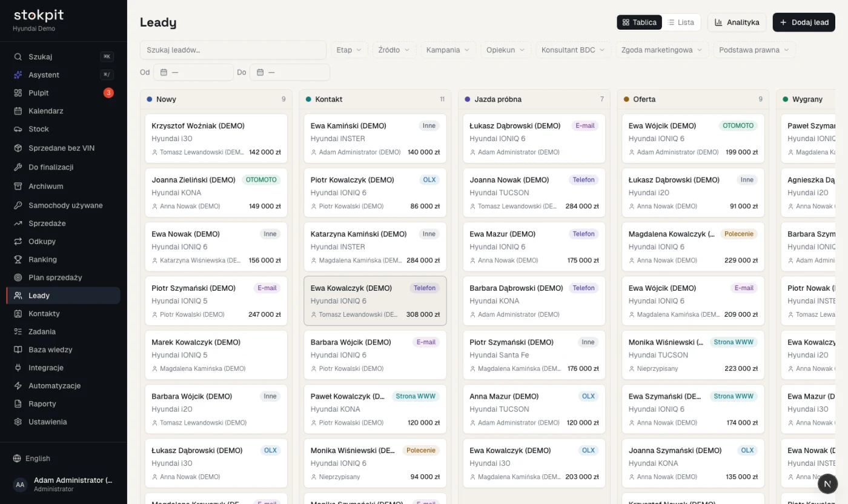Click the Ustawienia gear icon
This screenshot has width=848, height=504.
coord(18,422)
